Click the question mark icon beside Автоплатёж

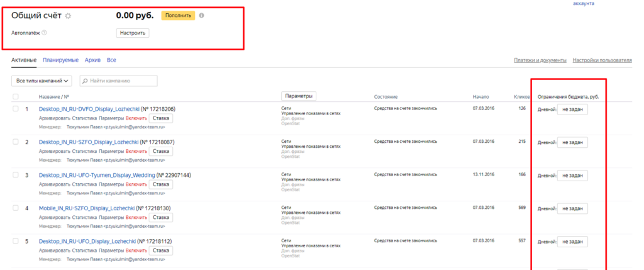[45, 33]
